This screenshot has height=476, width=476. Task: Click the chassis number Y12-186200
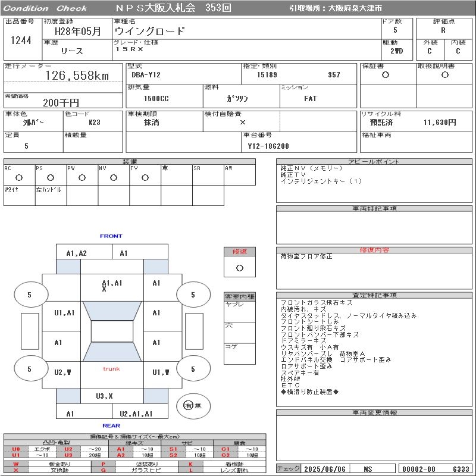coord(268,146)
